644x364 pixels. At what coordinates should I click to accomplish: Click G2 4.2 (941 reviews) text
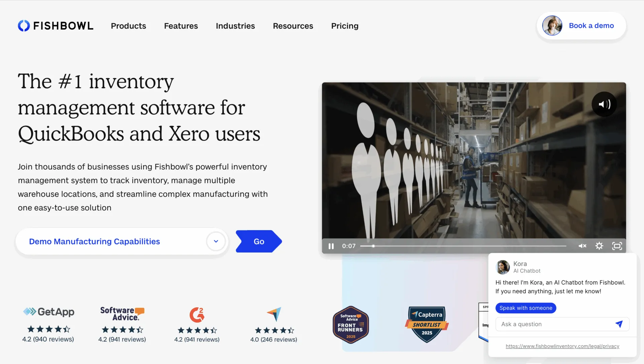click(197, 339)
